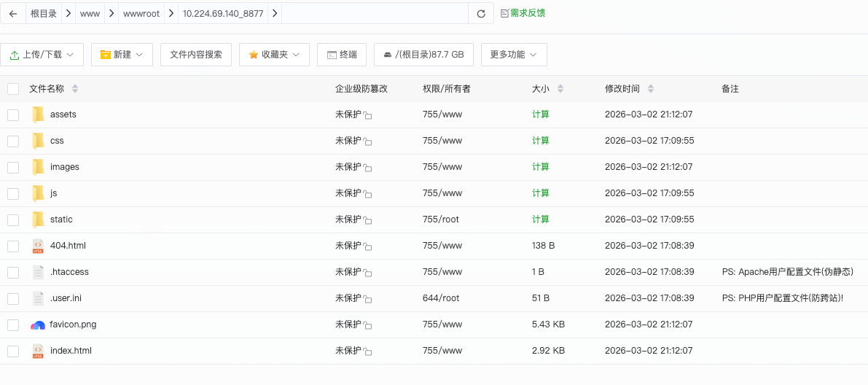Open the assets folder icon

[x=38, y=114]
